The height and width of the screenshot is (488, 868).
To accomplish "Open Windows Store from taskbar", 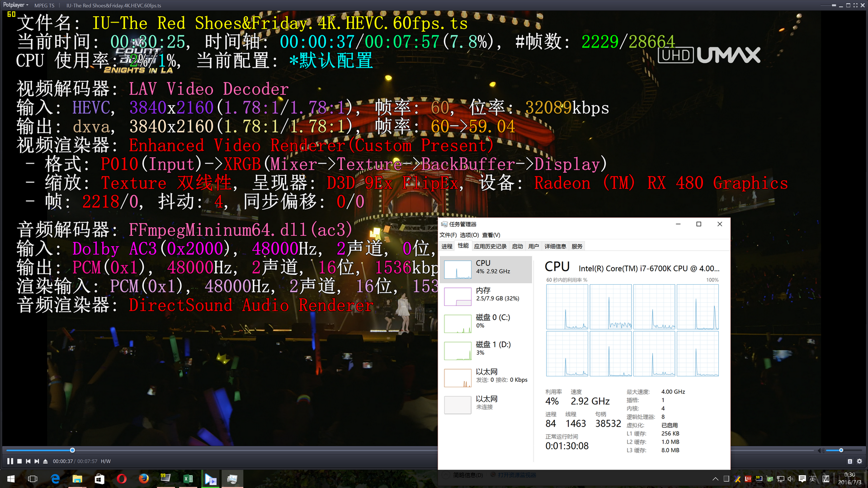I will click(x=99, y=479).
